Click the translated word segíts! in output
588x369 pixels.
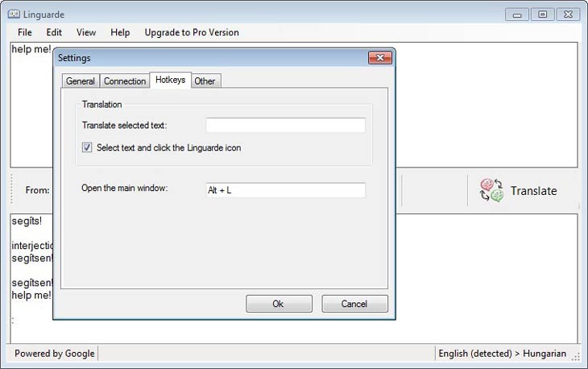(x=27, y=221)
